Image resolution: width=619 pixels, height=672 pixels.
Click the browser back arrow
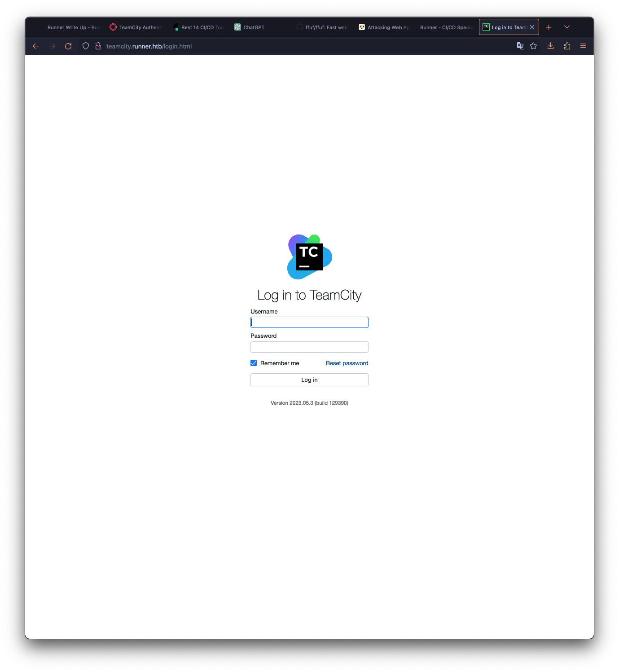36,46
